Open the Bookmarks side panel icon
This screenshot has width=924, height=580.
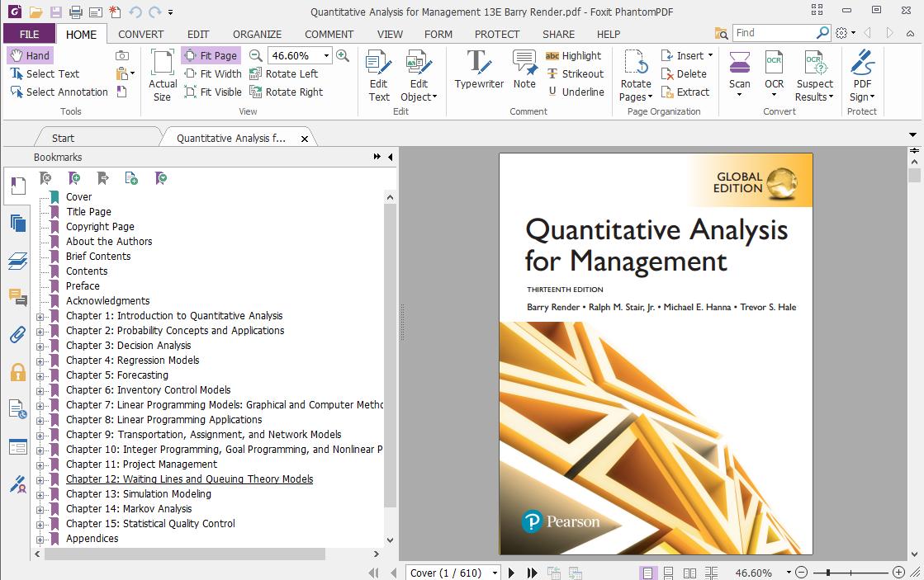[17, 186]
